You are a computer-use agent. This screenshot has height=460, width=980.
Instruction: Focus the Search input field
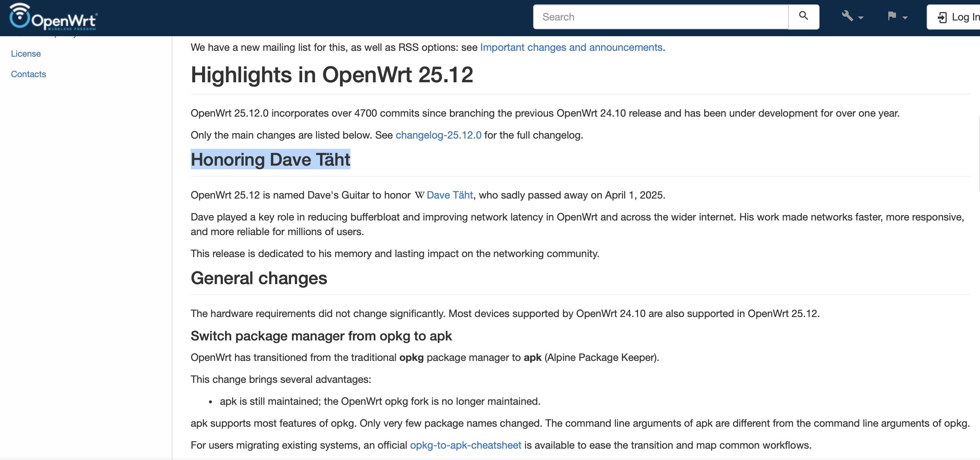[x=660, y=17]
